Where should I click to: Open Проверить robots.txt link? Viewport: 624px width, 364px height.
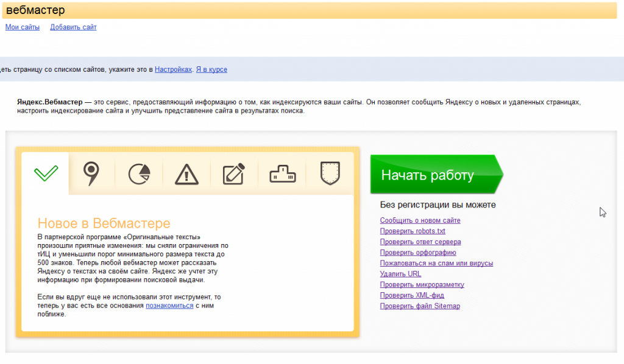[413, 231]
